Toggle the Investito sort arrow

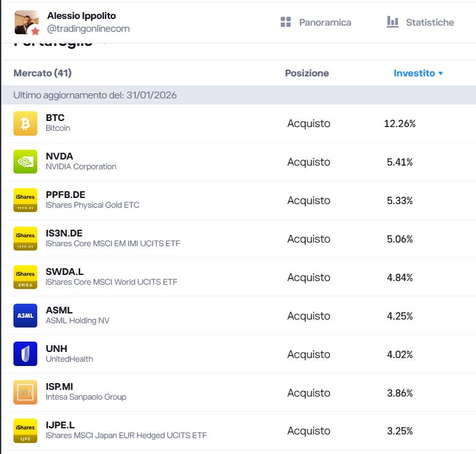click(441, 73)
